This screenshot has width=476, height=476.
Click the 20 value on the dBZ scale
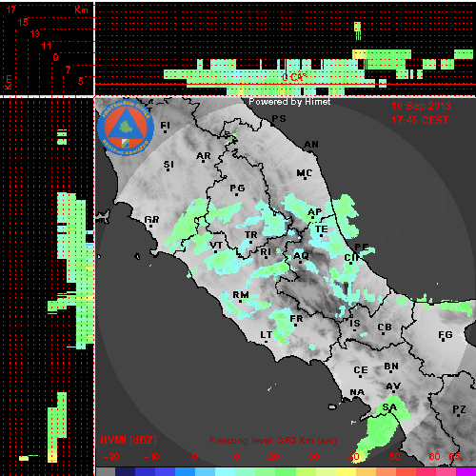(273, 457)
